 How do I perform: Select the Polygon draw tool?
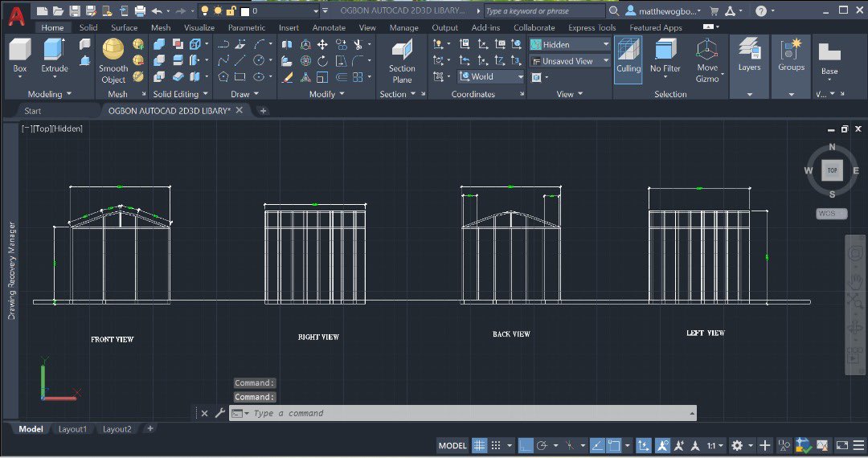tap(223, 77)
